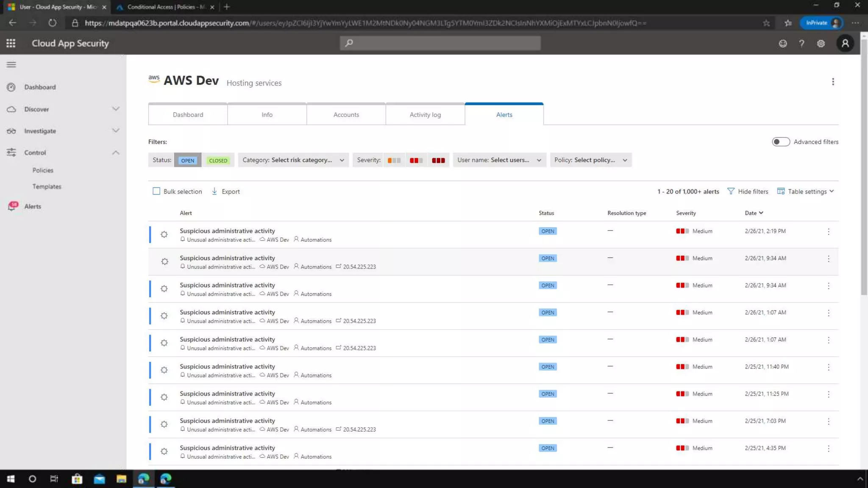868x488 pixels.
Task: Open the Category risk dropdown
Action: point(293,160)
